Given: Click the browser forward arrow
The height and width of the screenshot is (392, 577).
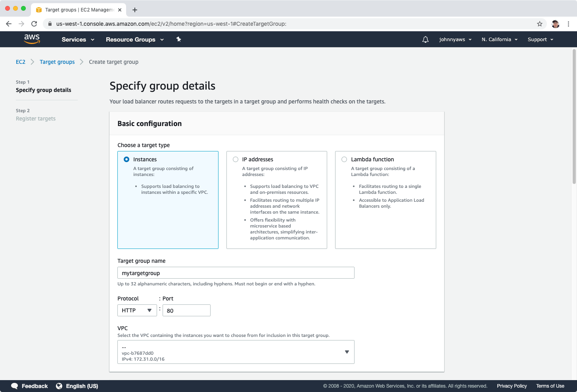Looking at the screenshot, I should (x=21, y=24).
